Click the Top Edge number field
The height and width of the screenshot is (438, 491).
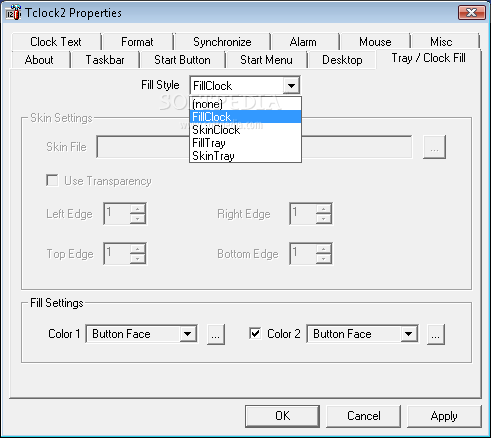117,254
